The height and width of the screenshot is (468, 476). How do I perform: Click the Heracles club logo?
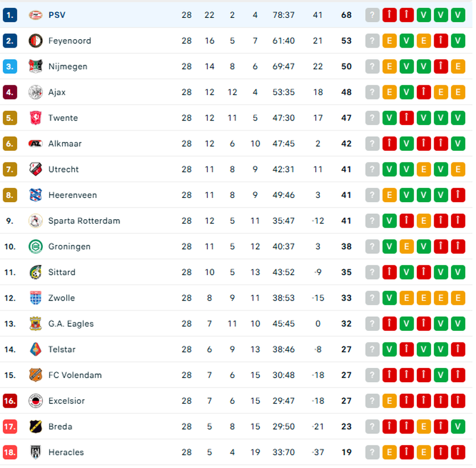tap(35, 452)
